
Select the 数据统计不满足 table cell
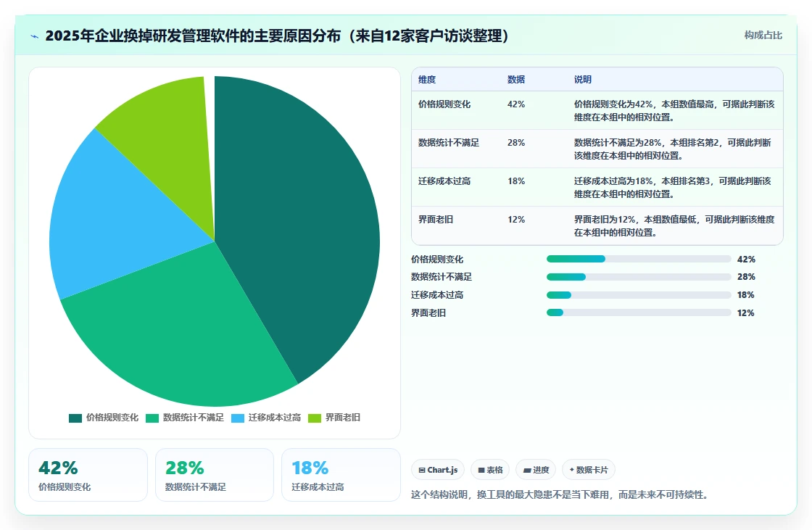(x=449, y=143)
